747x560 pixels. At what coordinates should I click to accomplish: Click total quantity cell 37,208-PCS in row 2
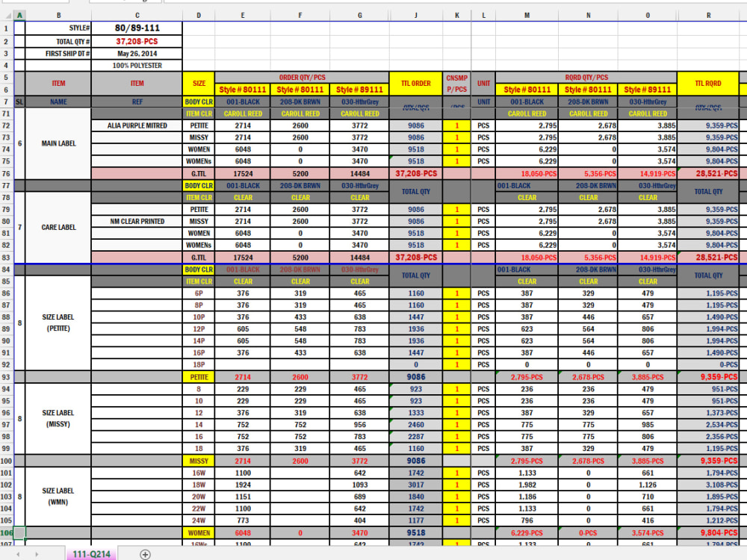pos(137,41)
